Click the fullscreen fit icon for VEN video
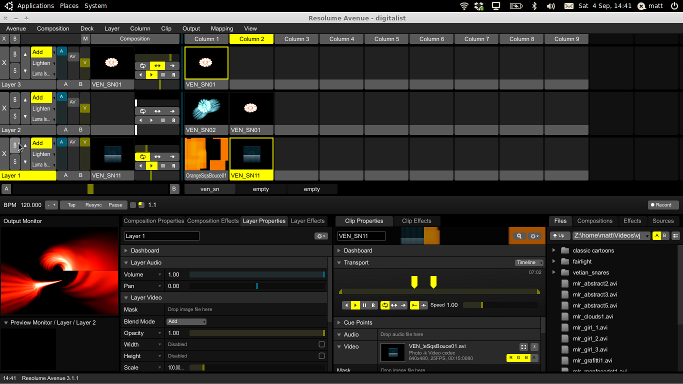Image resolution: width=683 pixels, height=384 pixels. [x=523, y=347]
